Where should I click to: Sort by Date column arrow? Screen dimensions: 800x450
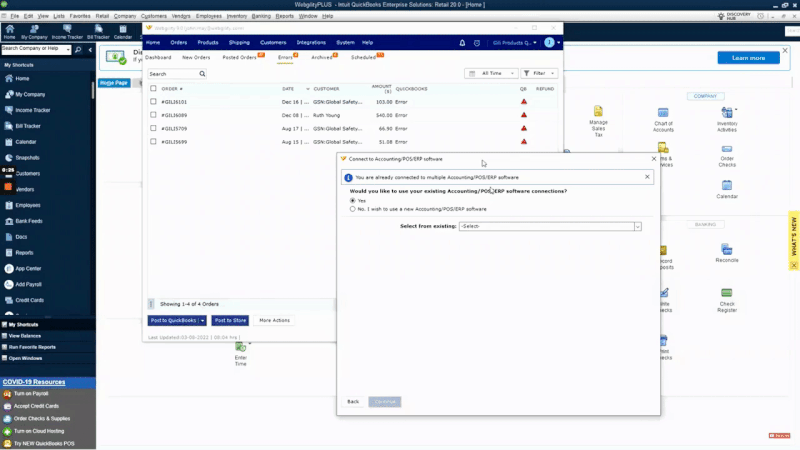pos(308,89)
